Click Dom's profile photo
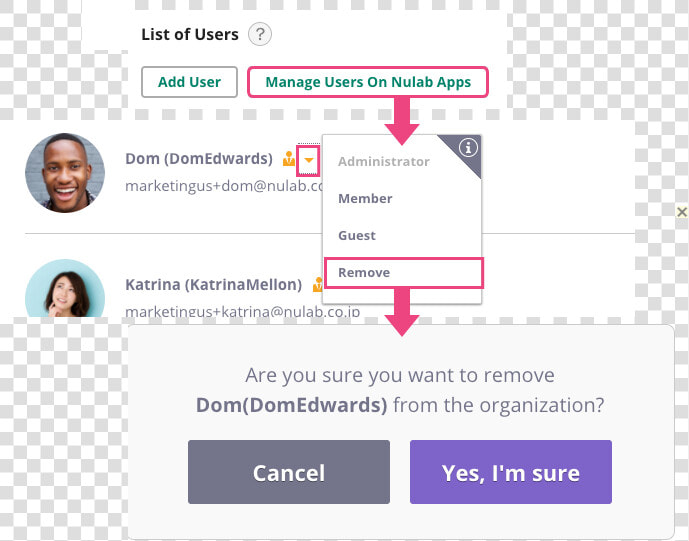Image resolution: width=689 pixels, height=541 pixels. click(x=65, y=173)
